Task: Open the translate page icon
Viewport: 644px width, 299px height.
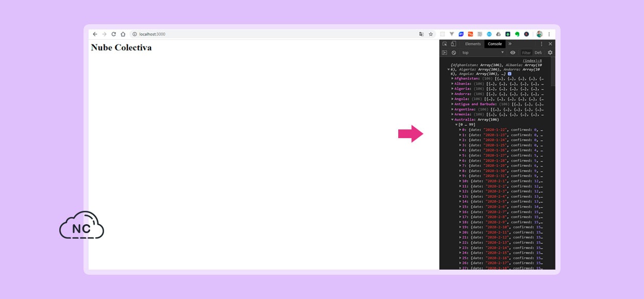Action: click(x=421, y=34)
